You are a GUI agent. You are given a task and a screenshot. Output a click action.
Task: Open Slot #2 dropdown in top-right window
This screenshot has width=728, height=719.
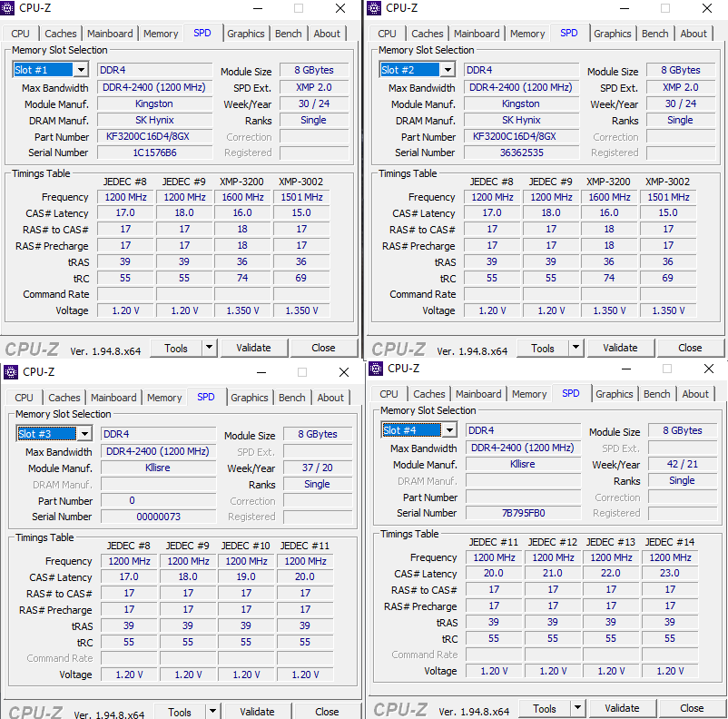tap(448, 70)
